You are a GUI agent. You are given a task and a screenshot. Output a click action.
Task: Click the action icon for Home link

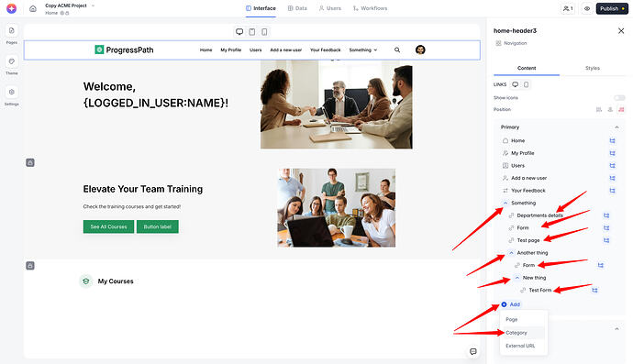613,141
